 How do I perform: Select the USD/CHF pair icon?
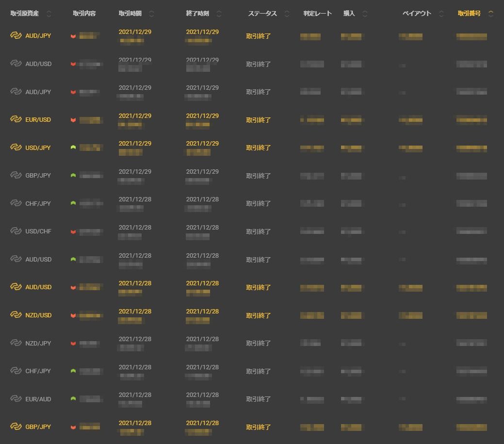pos(16,231)
